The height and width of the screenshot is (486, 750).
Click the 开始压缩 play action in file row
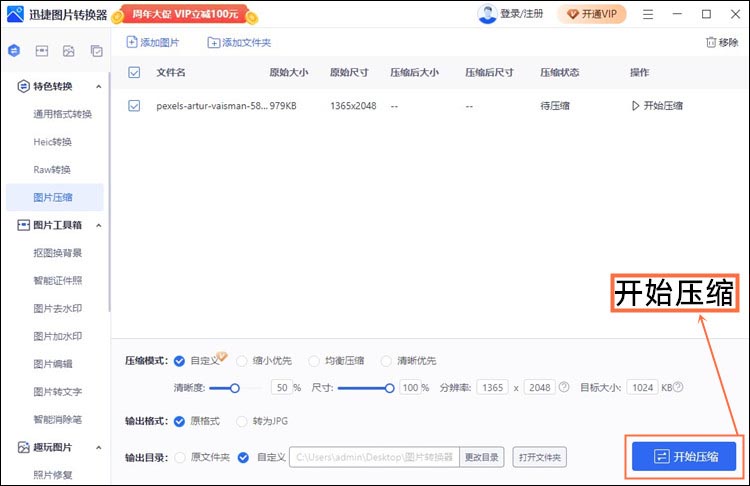pos(657,106)
